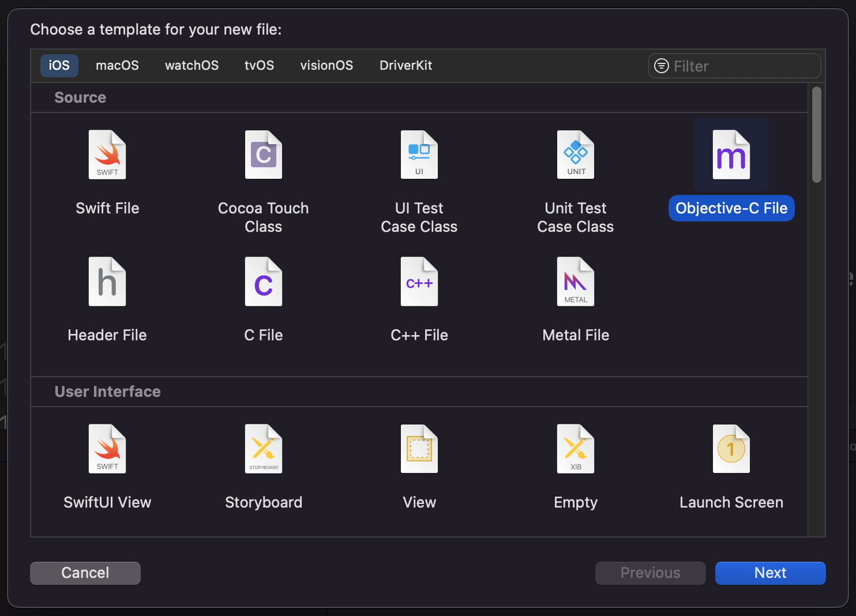Viewport: 856px width, 616px height.
Task: Focus the Filter text field
Action: [x=735, y=66]
